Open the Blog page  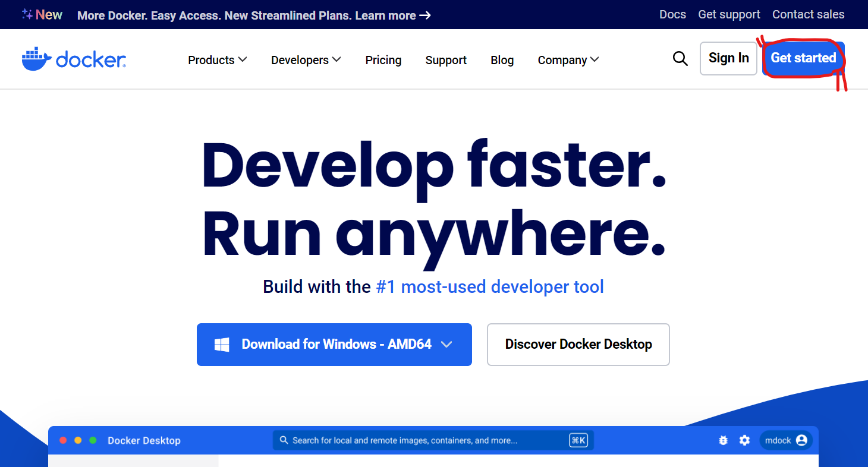pyautogui.click(x=502, y=60)
